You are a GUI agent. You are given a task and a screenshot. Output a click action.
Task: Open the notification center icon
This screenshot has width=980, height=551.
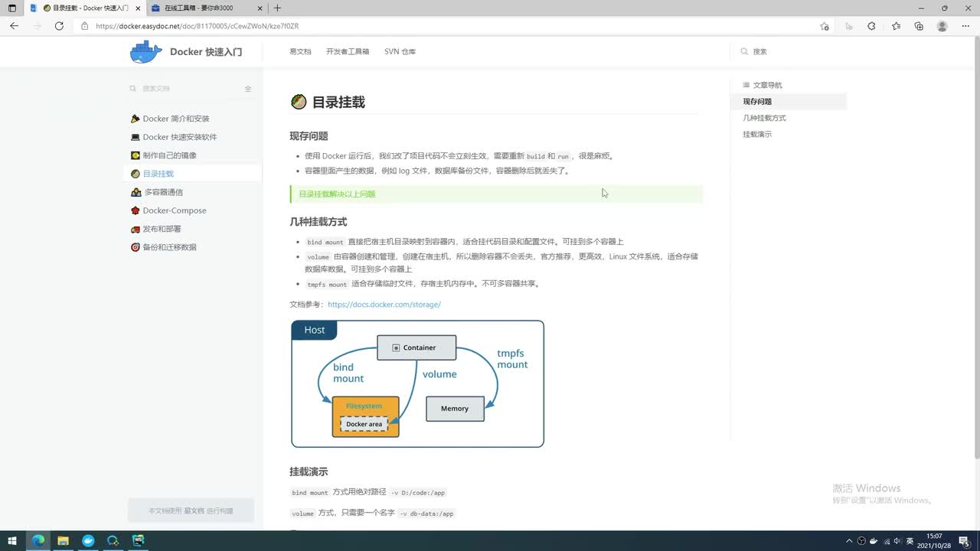[x=964, y=541]
